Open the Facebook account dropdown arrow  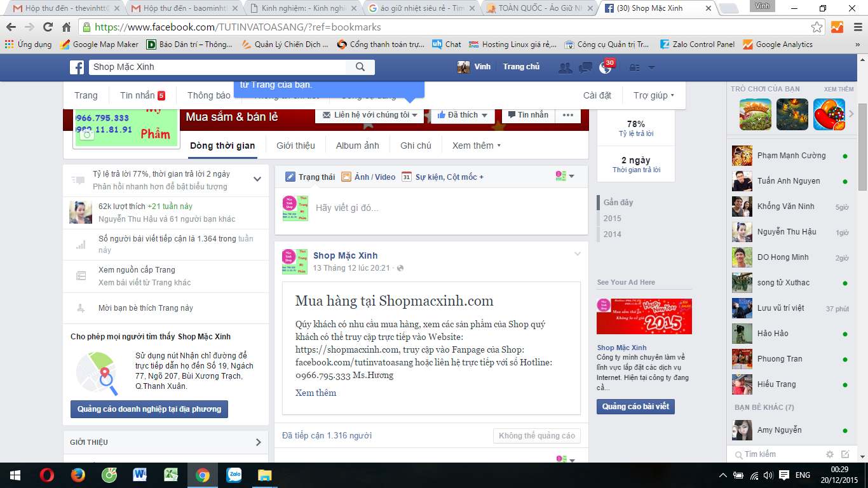click(651, 67)
